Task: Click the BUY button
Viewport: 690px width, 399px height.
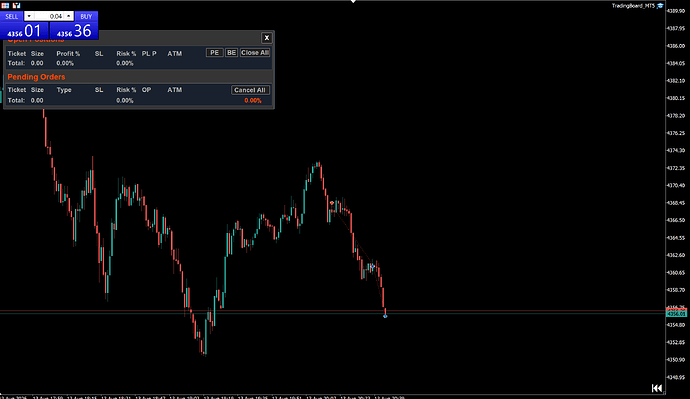Action: click(x=86, y=16)
